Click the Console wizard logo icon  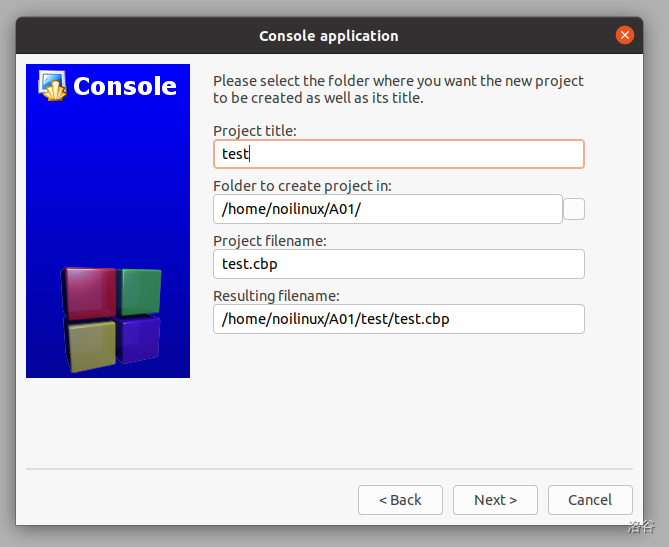52,85
